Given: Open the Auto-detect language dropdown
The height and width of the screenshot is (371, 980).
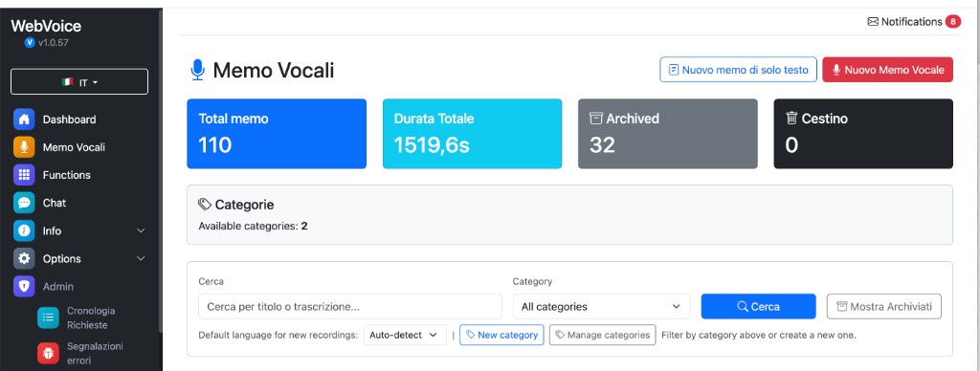Looking at the screenshot, I should tap(405, 335).
